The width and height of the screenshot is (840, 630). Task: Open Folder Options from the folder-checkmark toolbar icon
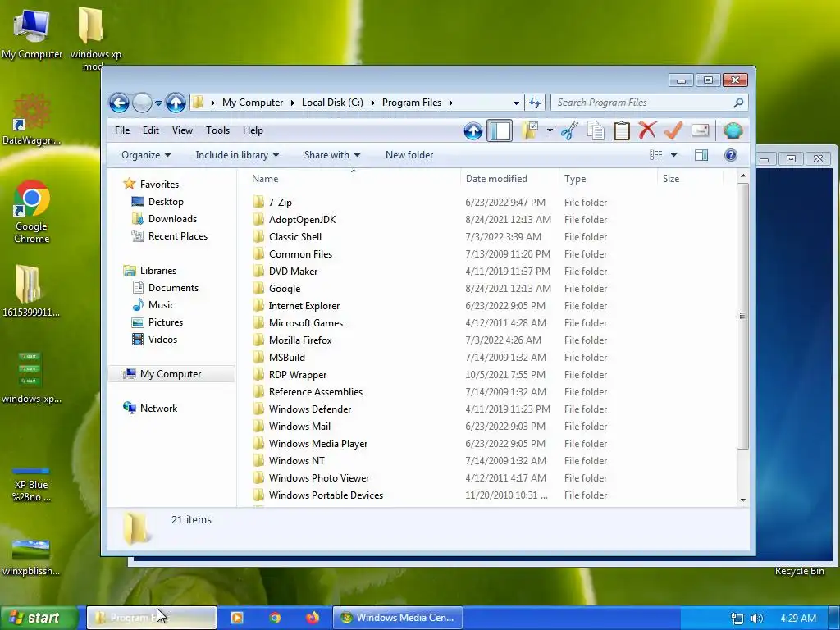point(530,130)
